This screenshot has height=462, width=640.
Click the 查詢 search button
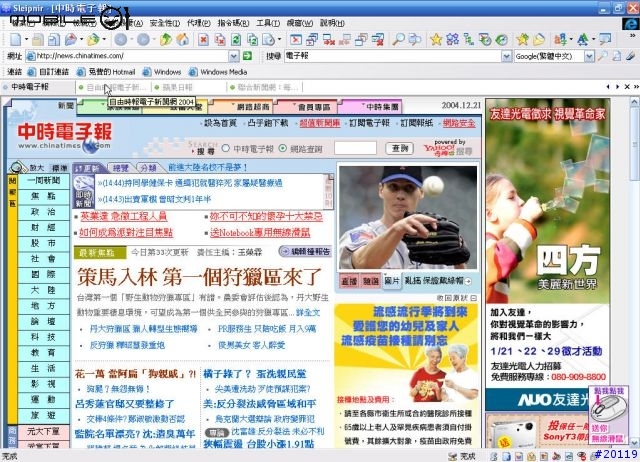[400, 148]
